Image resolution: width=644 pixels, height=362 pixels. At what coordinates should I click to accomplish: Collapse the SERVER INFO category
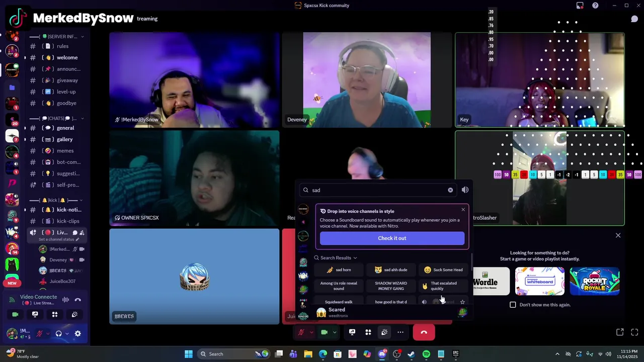[56, 36]
